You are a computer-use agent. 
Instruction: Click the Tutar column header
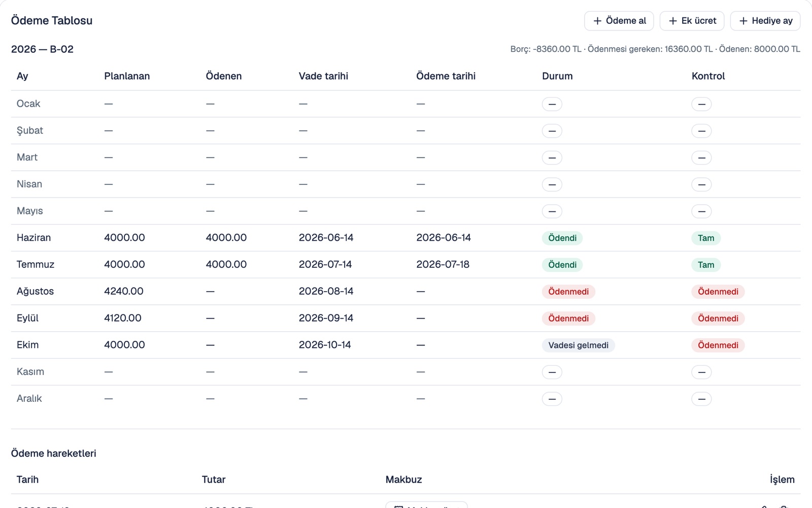pos(214,480)
